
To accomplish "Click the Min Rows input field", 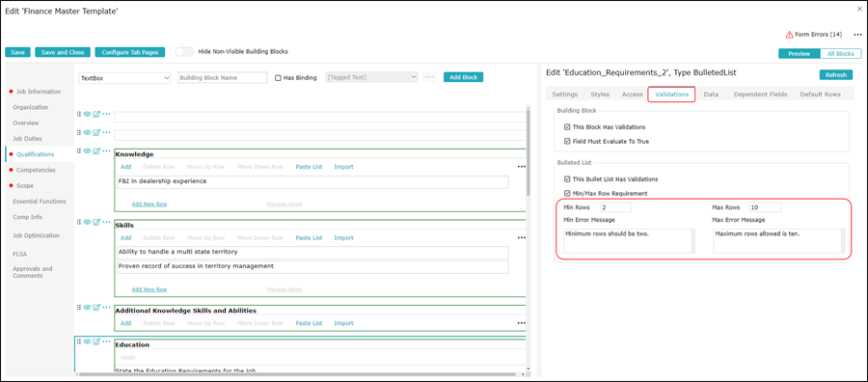I will click(x=615, y=207).
